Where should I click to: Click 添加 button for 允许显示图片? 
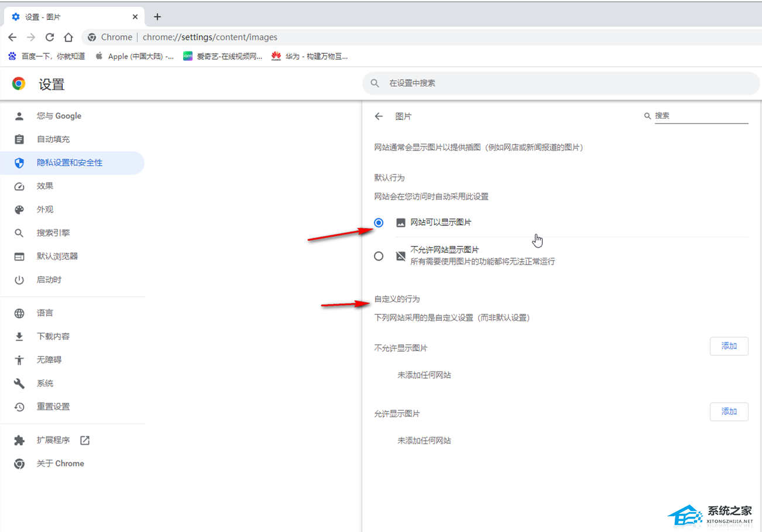click(729, 411)
